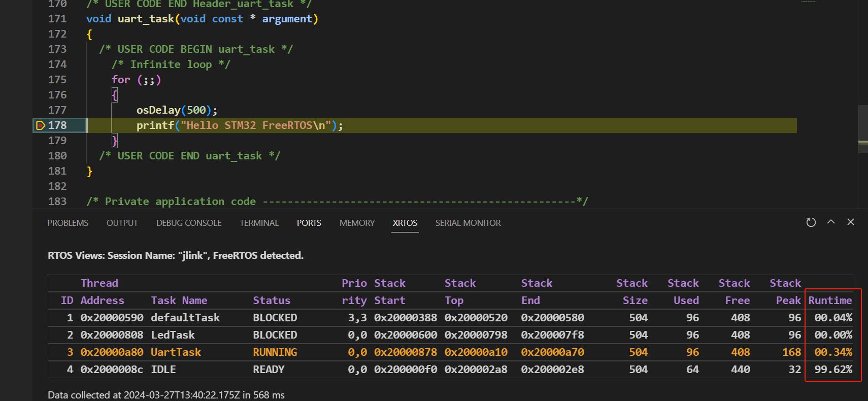
Task: Click the 'for (;;)' statement
Action: (x=136, y=80)
